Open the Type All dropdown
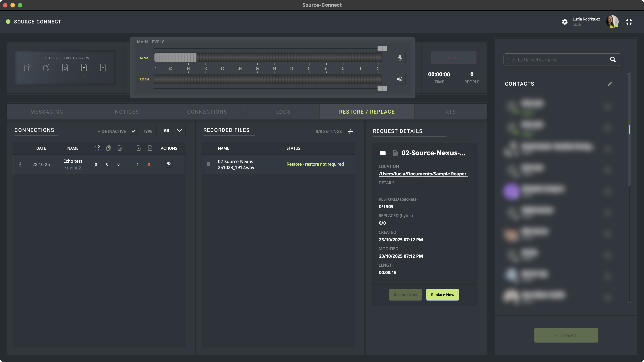The image size is (644, 362). (x=171, y=131)
